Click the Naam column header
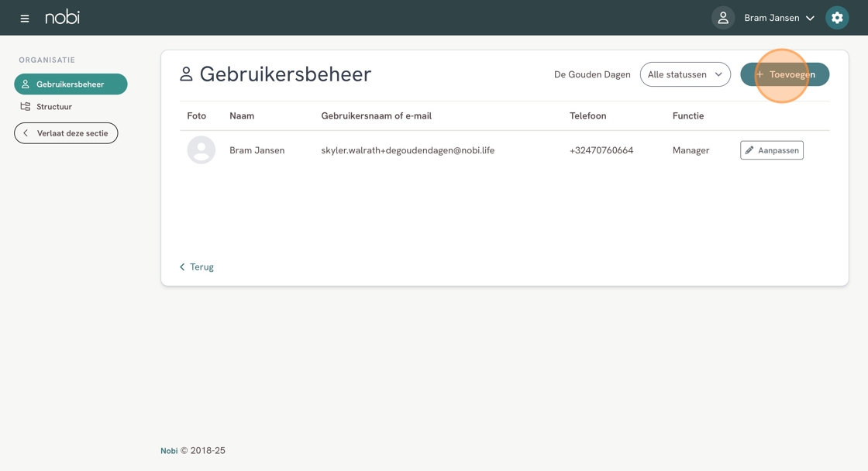The height and width of the screenshot is (471, 868). point(242,115)
